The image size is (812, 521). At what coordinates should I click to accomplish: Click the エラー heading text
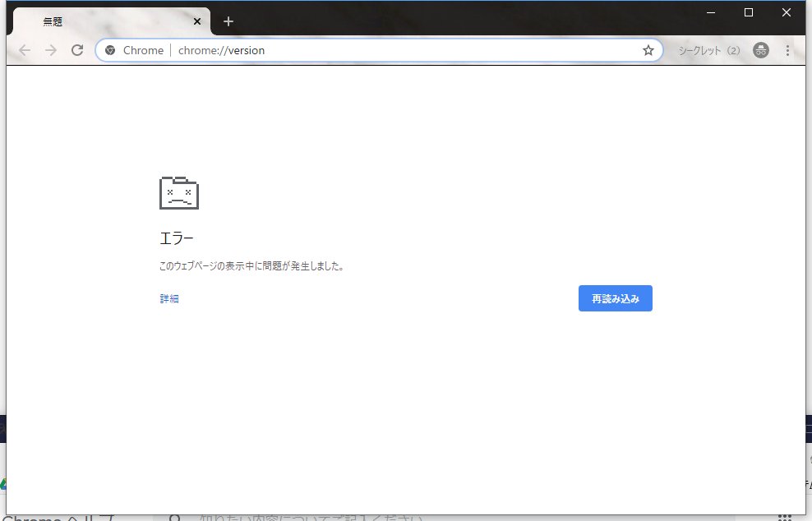(x=177, y=238)
